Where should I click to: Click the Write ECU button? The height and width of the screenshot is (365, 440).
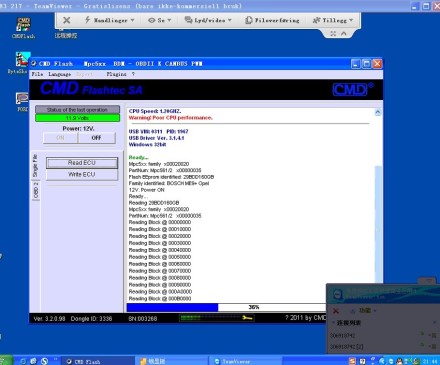(x=82, y=174)
